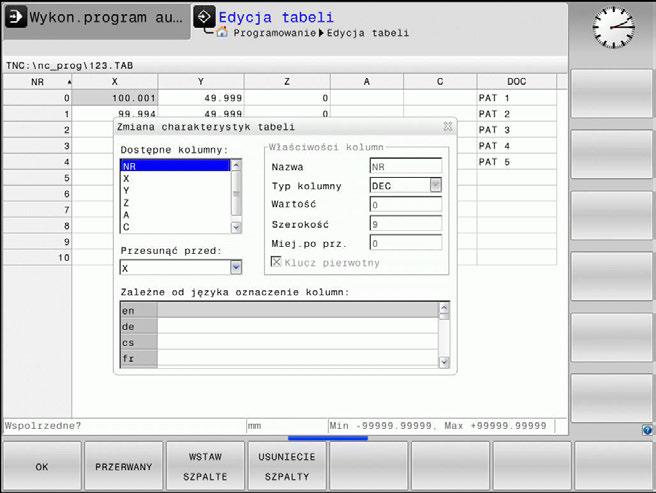Click the home icon in breadcrumb

pyautogui.click(x=222, y=32)
